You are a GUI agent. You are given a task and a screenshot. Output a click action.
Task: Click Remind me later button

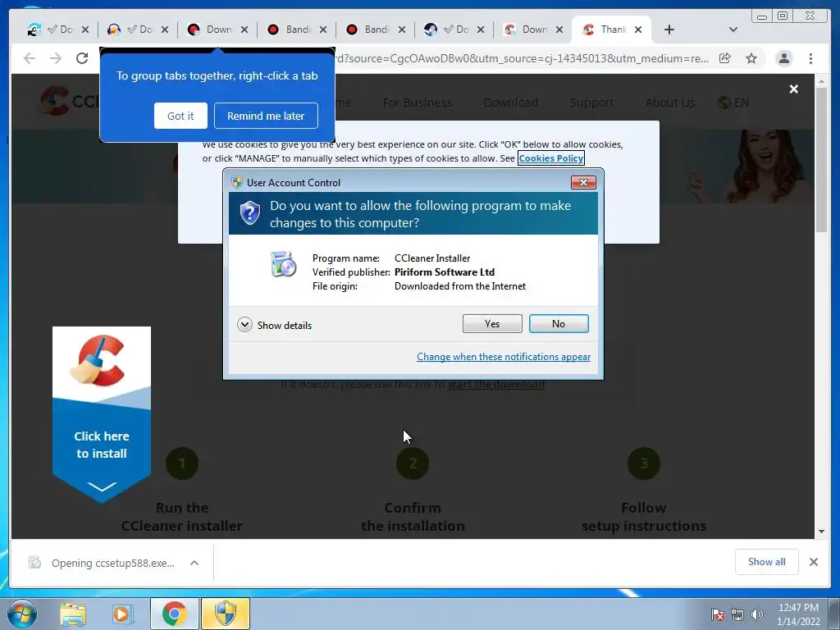click(x=266, y=116)
